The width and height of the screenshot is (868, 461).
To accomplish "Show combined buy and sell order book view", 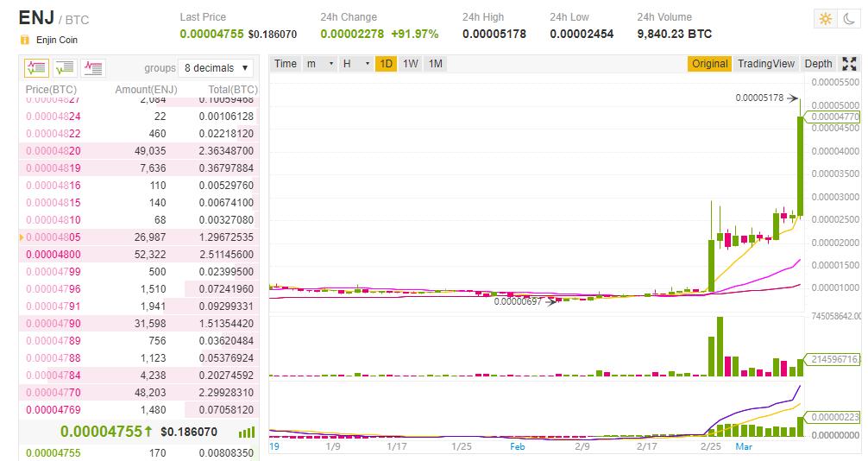I will tap(36, 68).
